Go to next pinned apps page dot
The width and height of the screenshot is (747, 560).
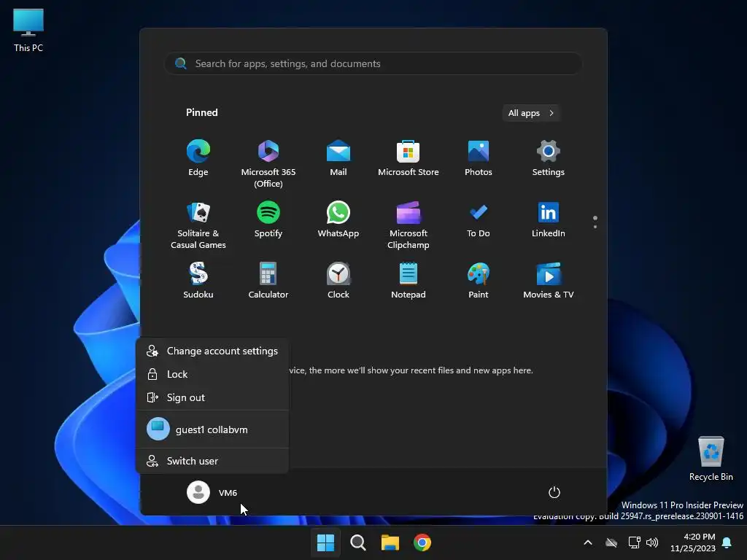coord(595,227)
